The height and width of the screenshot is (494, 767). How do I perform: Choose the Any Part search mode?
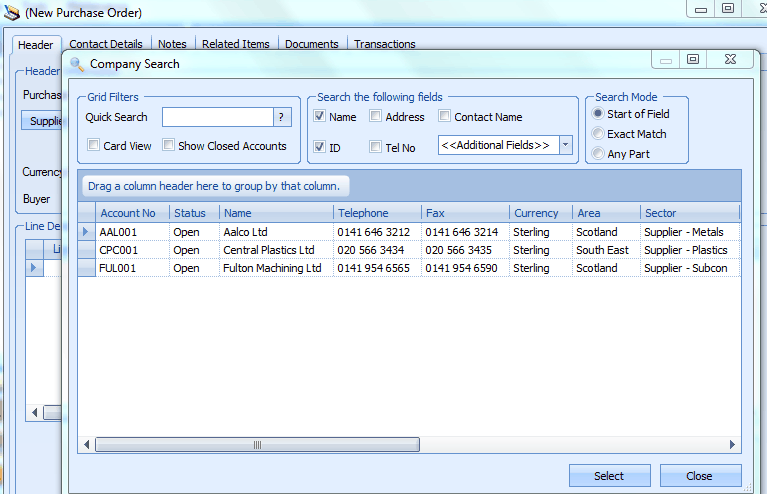coord(598,154)
